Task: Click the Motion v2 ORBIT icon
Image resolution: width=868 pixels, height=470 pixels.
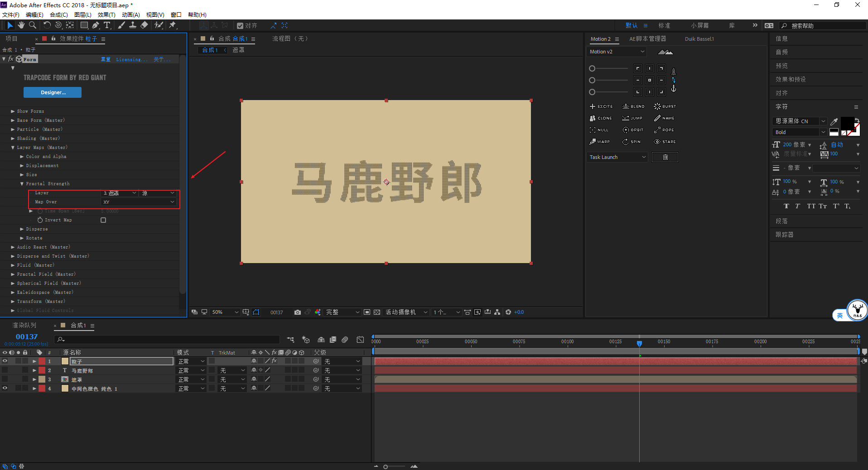Action: point(633,130)
